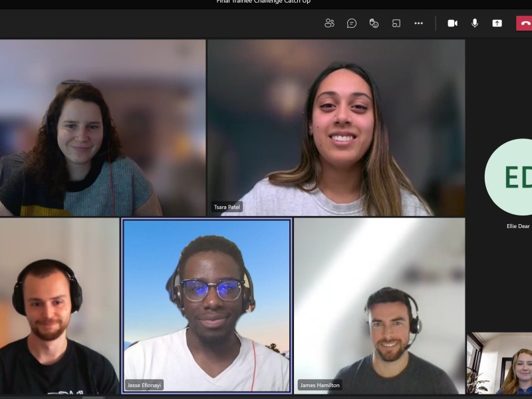Open the meeting chat icon
The width and height of the screenshot is (532, 399).
(x=352, y=23)
